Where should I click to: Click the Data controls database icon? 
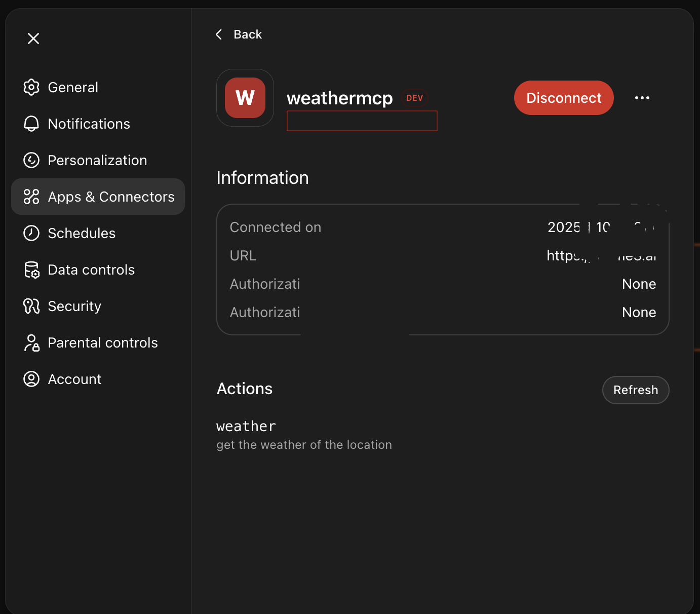pos(31,270)
